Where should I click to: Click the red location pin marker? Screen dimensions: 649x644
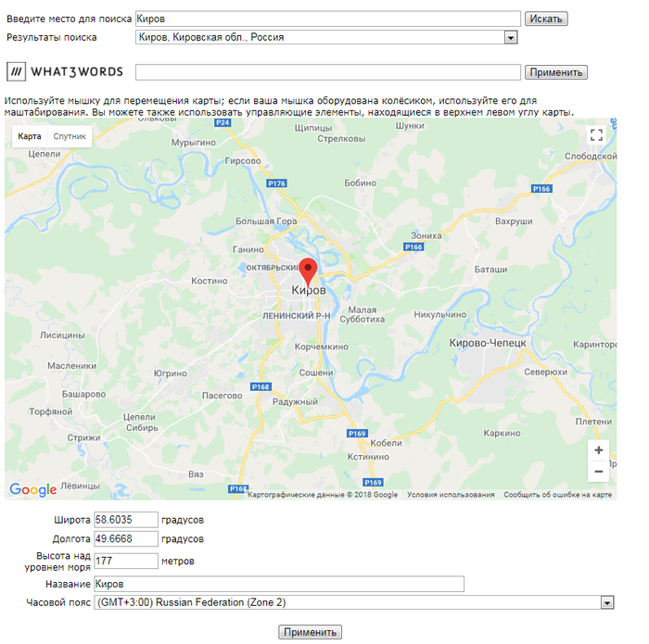(309, 270)
